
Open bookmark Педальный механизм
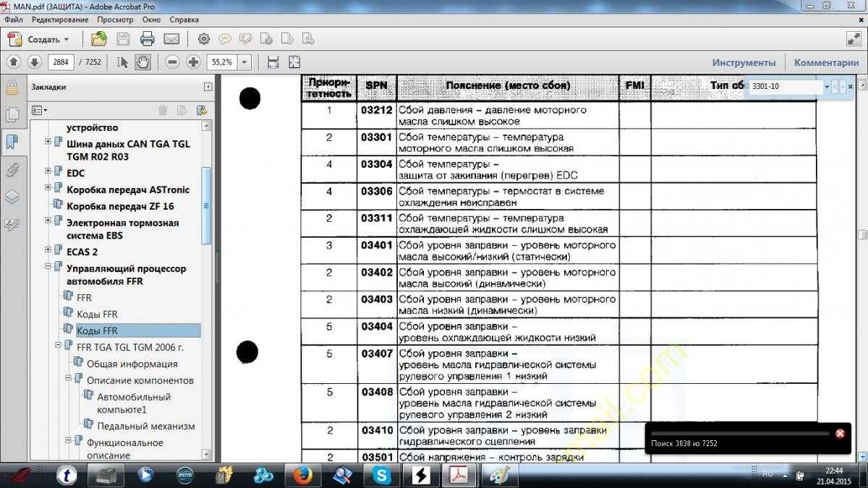[146, 426]
